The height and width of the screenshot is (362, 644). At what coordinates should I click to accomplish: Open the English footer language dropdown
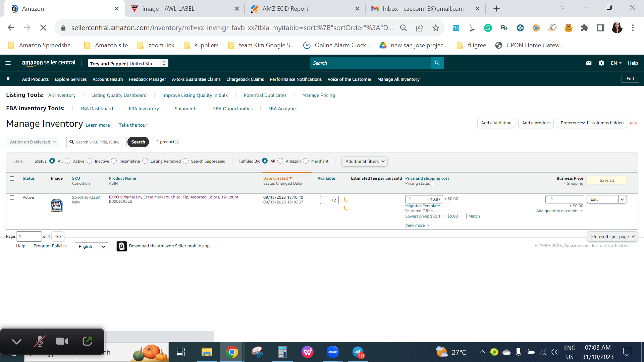click(92, 246)
